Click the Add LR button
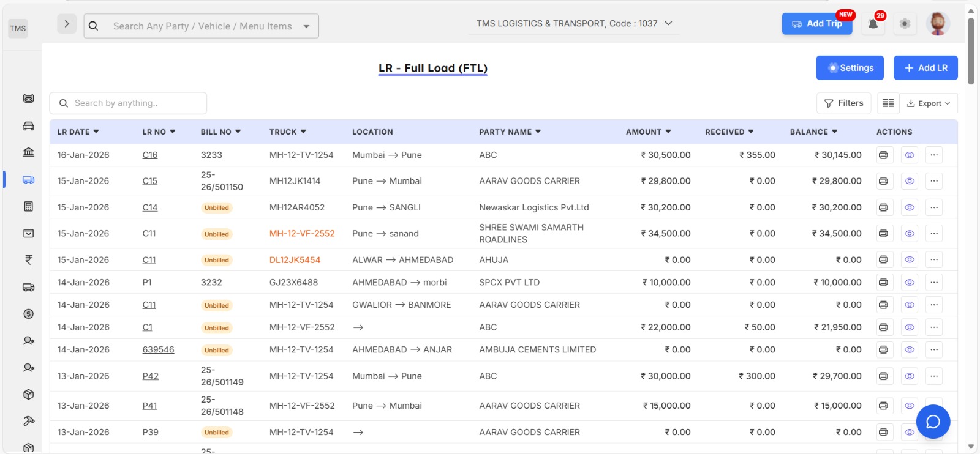Image resolution: width=980 pixels, height=454 pixels. [x=925, y=68]
